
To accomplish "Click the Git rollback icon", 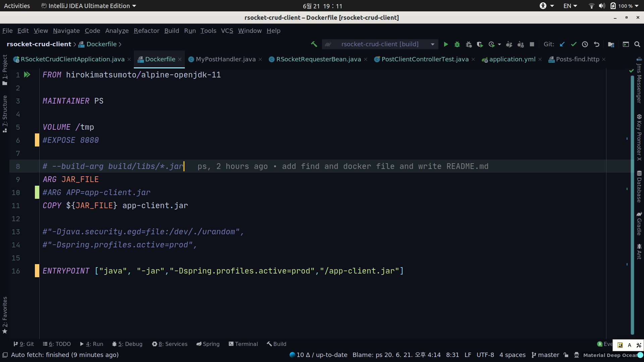I will (x=596, y=44).
